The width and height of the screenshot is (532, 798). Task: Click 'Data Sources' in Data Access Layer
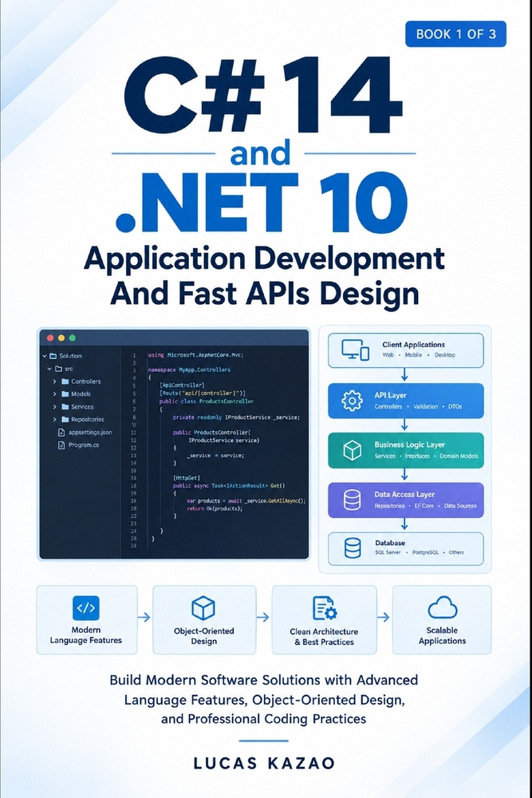[x=460, y=505]
